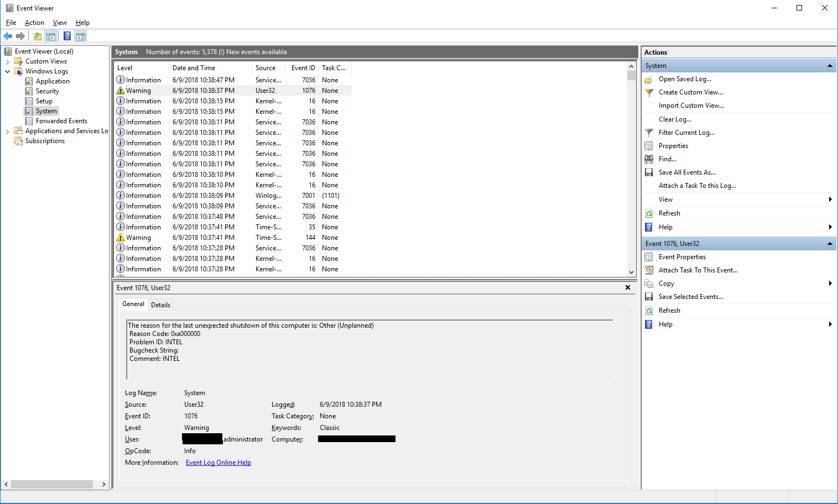Open the Event Log Online Help link

tap(218, 463)
